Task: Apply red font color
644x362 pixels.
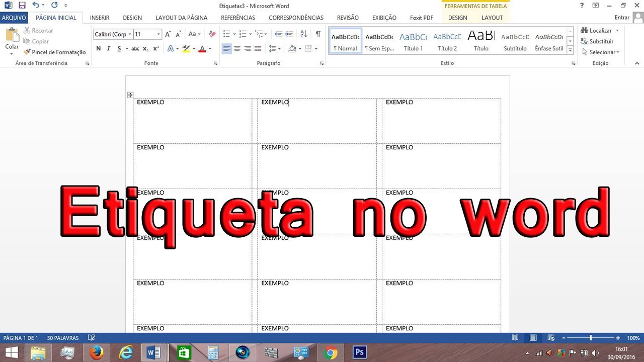Action: point(202,49)
